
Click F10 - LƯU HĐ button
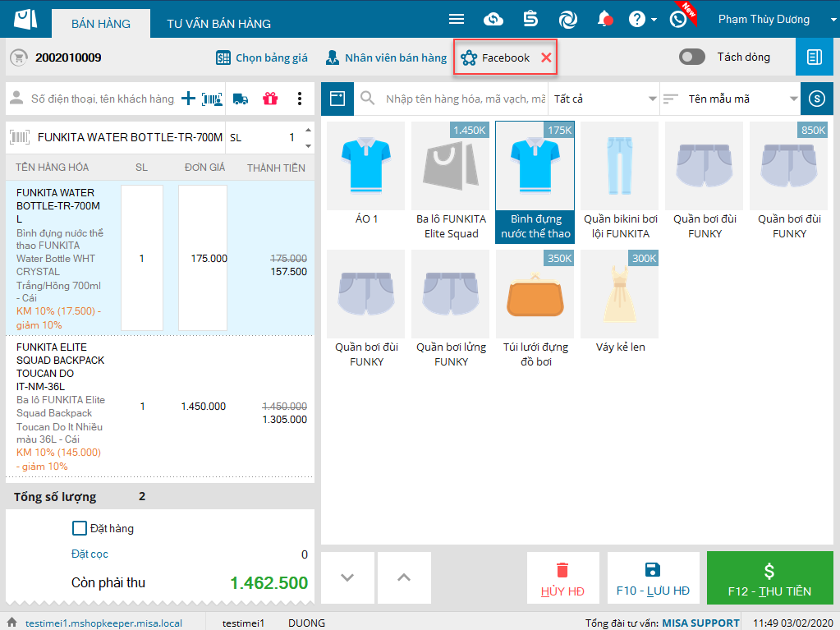click(x=653, y=577)
